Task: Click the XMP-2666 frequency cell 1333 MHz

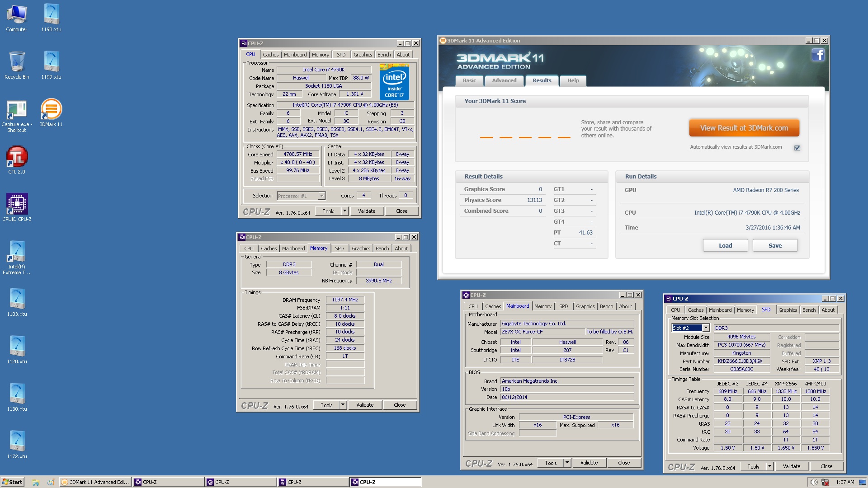Action: click(x=786, y=391)
